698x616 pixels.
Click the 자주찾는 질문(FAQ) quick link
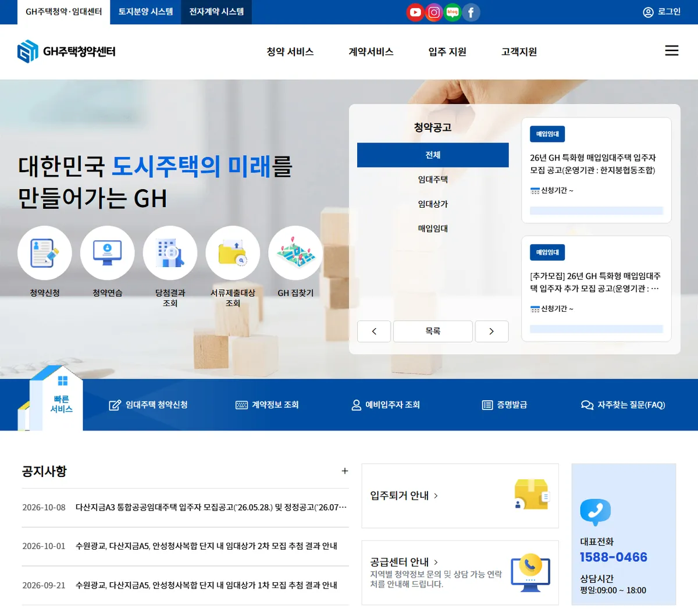click(631, 405)
